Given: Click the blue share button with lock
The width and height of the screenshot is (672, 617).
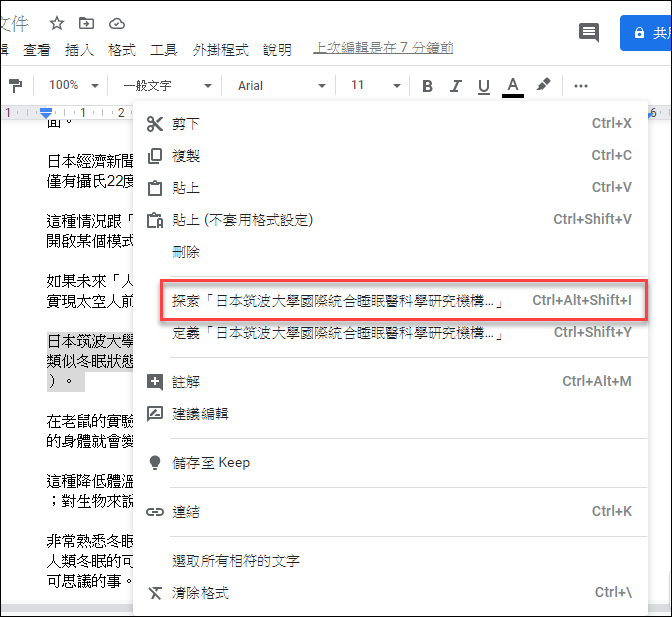Looking at the screenshot, I should (x=646, y=33).
